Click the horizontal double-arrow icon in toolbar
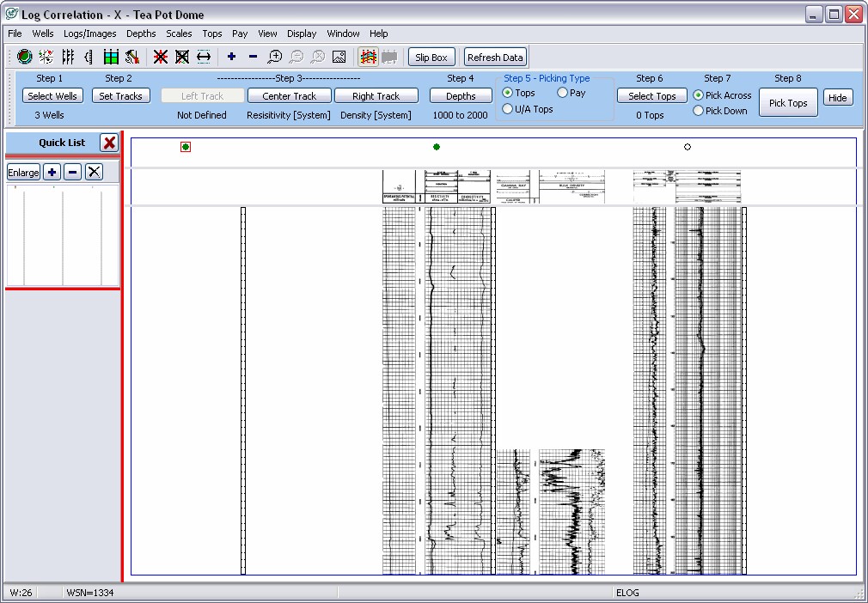868x603 pixels. point(204,58)
